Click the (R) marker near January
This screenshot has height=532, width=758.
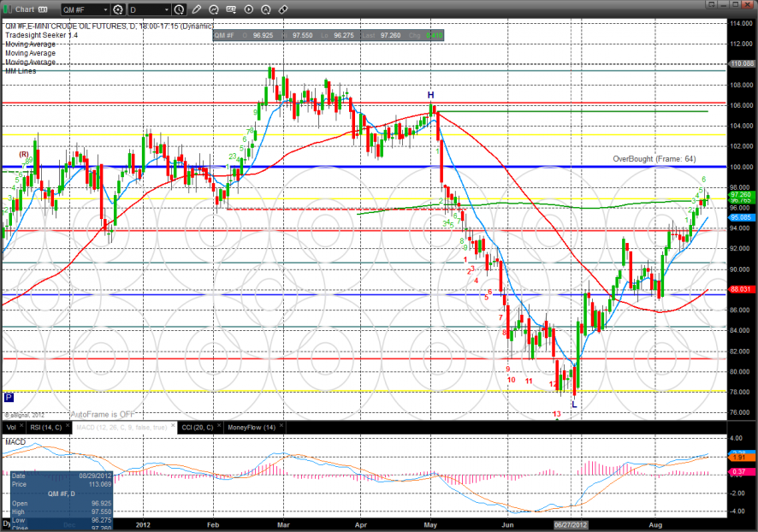tap(24, 154)
